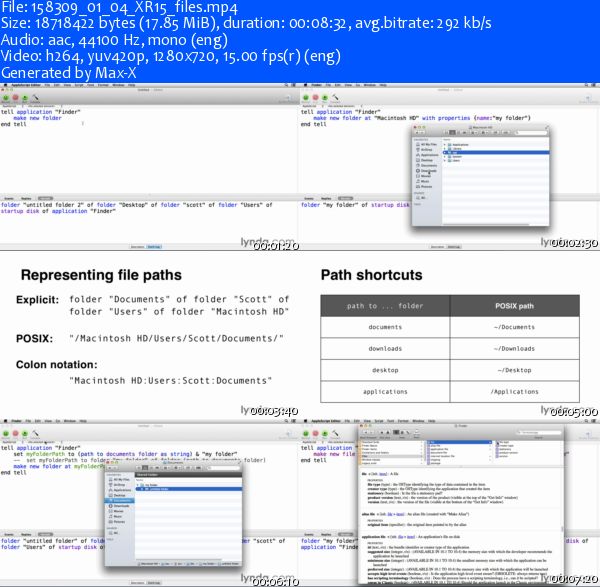This screenshot has width=600, height=587.
Task: Select Desktop in 00:06:10 Finder sidebar
Action: pyautogui.click(x=117, y=496)
